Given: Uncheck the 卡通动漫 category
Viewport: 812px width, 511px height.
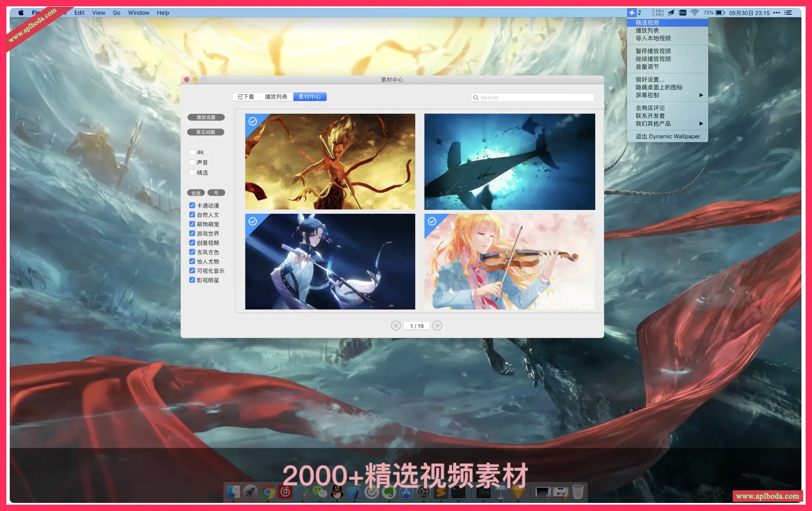Looking at the screenshot, I should 192,205.
